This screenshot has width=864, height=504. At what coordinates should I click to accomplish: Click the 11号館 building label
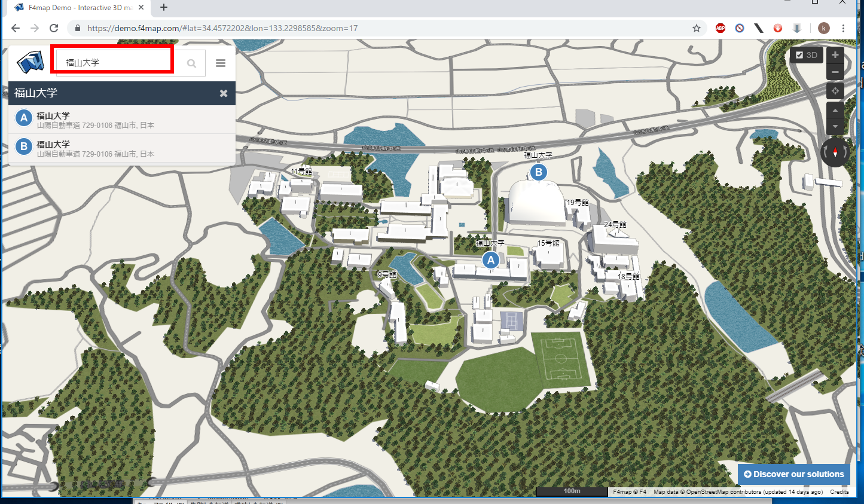[301, 172]
